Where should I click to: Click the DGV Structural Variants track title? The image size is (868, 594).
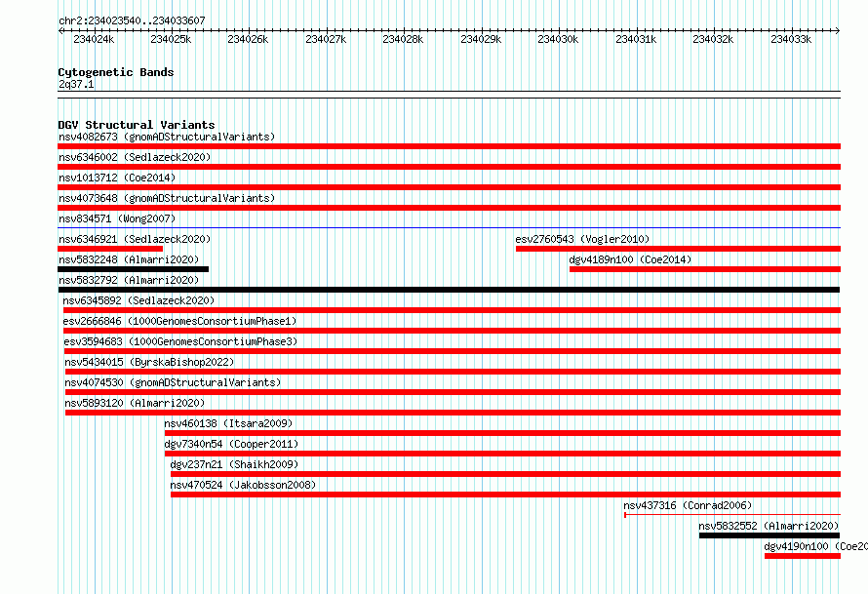point(137,125)
